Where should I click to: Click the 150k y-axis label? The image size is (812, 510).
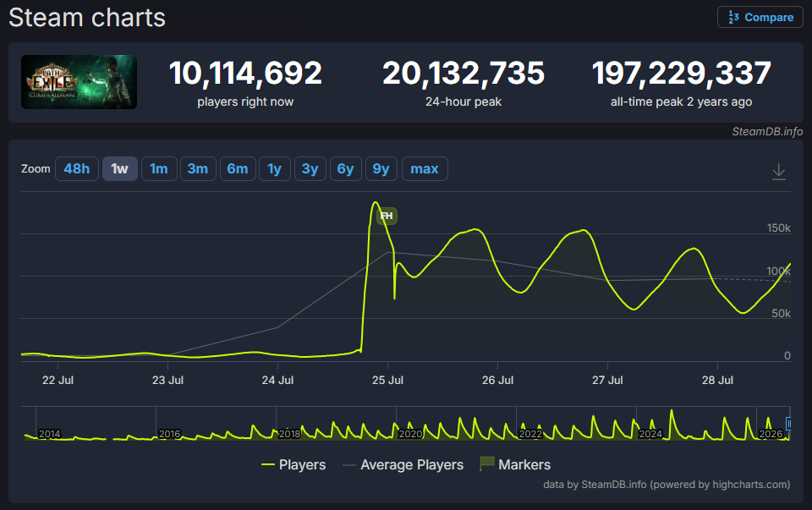pyautogui.click(x=779, y=228)
